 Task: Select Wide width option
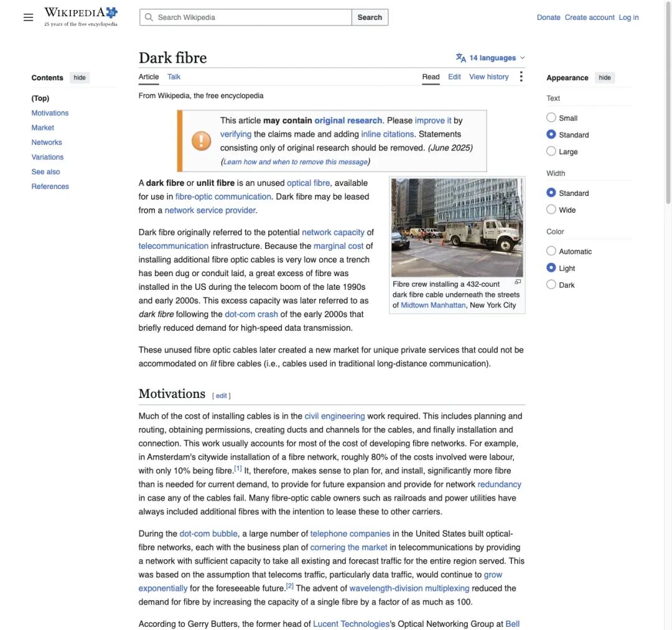pos(551,210)
